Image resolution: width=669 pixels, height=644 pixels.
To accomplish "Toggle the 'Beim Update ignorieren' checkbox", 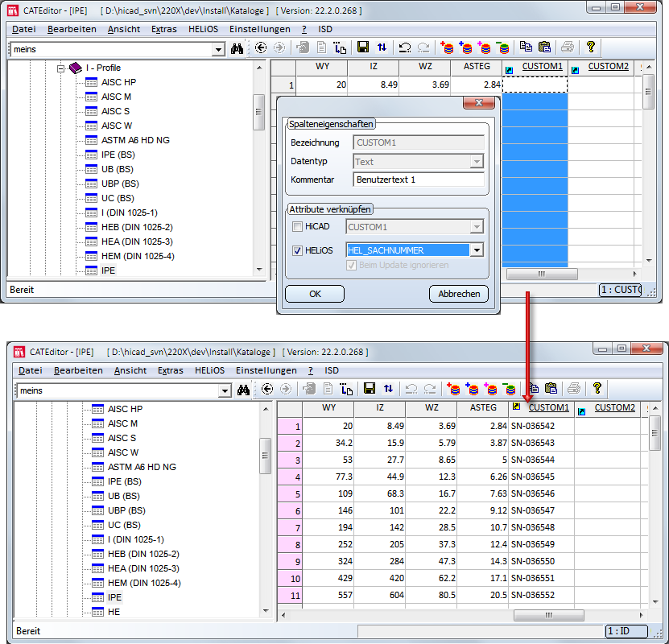I will coord(351,265).
